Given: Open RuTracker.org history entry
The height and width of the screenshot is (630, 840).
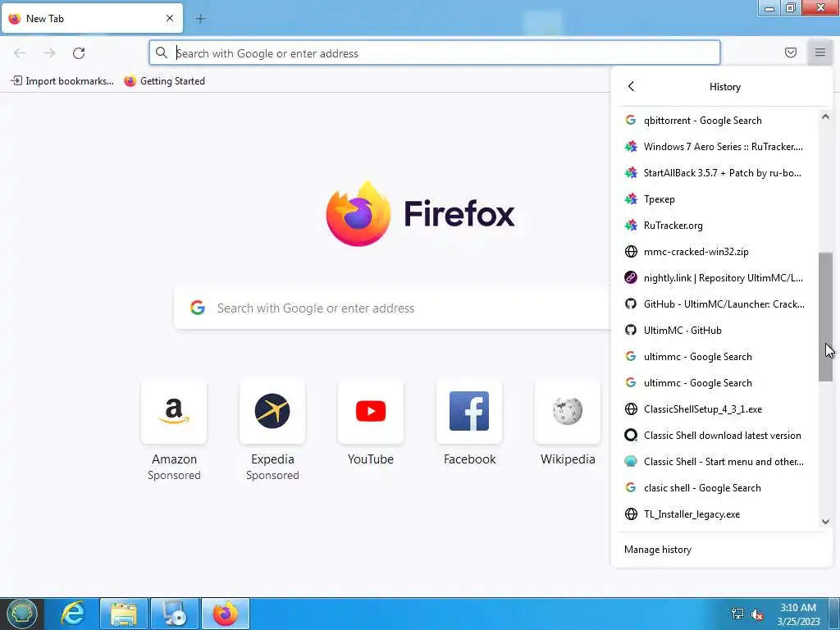Looking at the screenshot, I should [717, 226].
